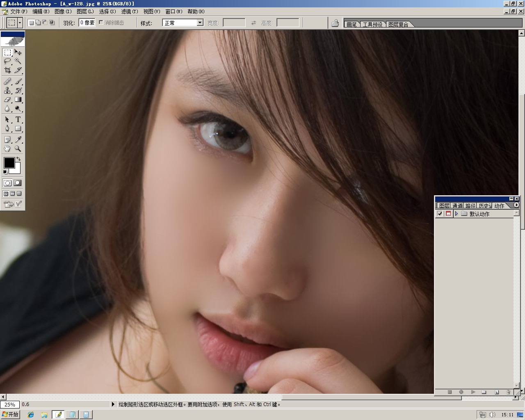Click the feather logo atop the toolbox
This screenshot has width=525, height=420.
[x=13, y=41]
